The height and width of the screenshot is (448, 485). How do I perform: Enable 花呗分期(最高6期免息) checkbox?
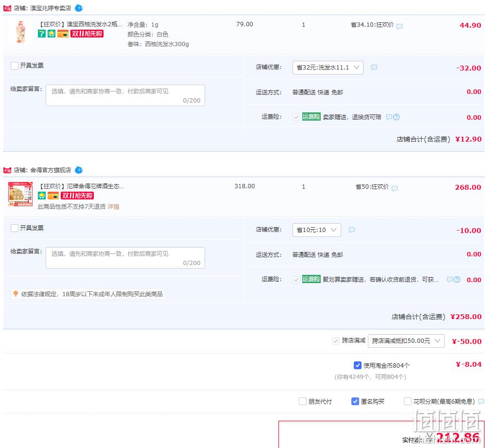[408, 402]
